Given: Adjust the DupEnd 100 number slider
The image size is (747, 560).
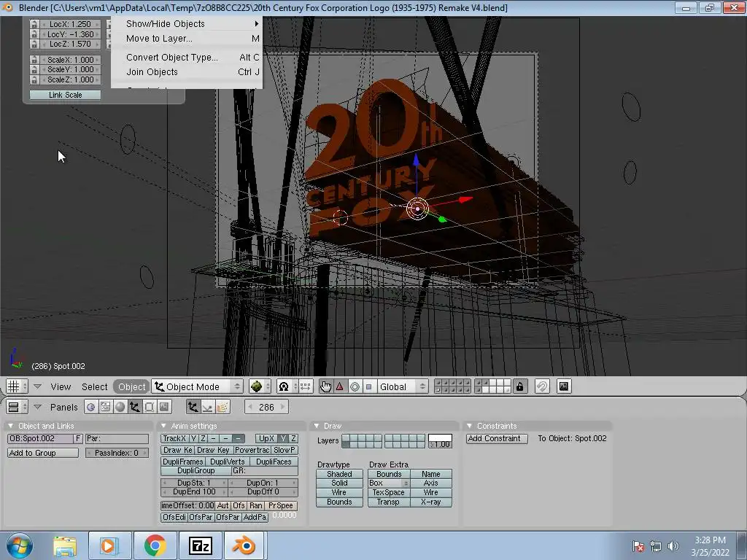Looking at the screenshot, I should (194, 492).
